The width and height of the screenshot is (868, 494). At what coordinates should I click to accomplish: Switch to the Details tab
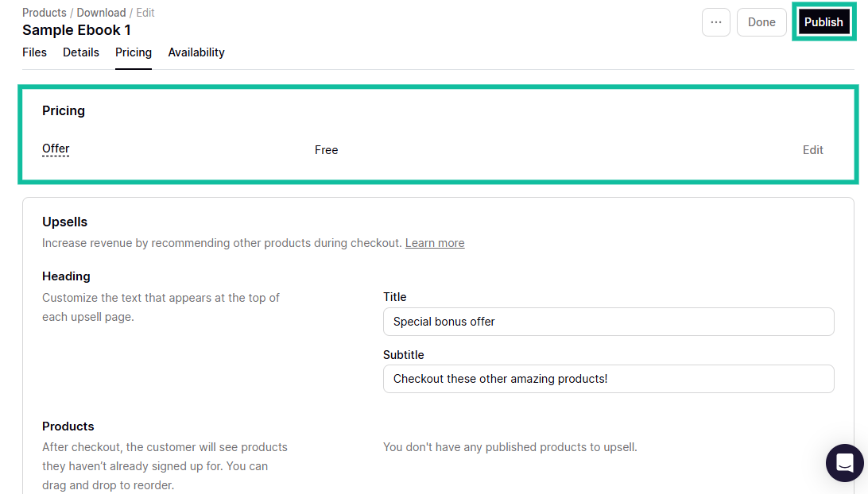[x=80, y=52]
